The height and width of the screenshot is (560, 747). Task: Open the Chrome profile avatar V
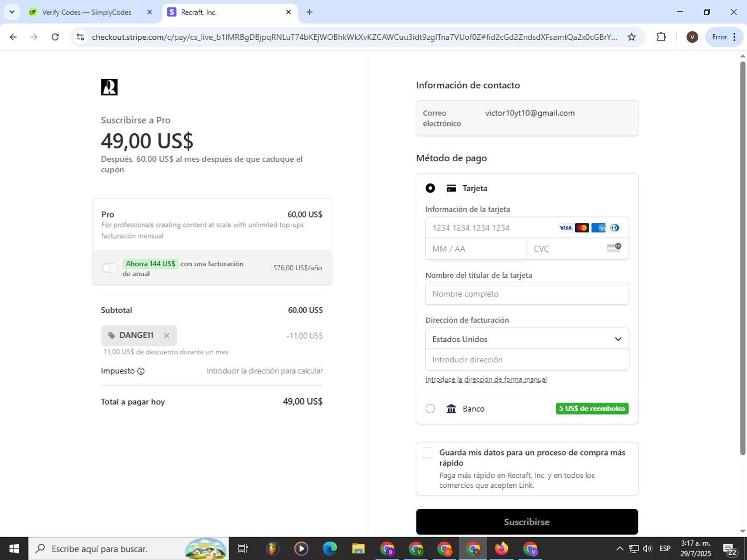pos(692,37)
